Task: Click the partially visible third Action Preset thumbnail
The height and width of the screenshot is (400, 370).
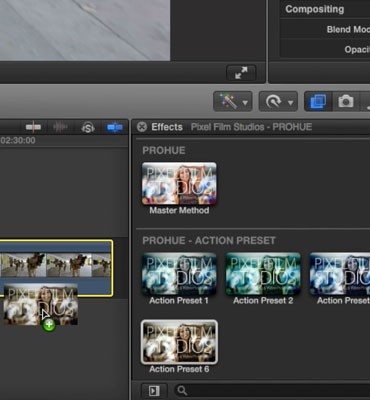Action: tap(340, 274)
